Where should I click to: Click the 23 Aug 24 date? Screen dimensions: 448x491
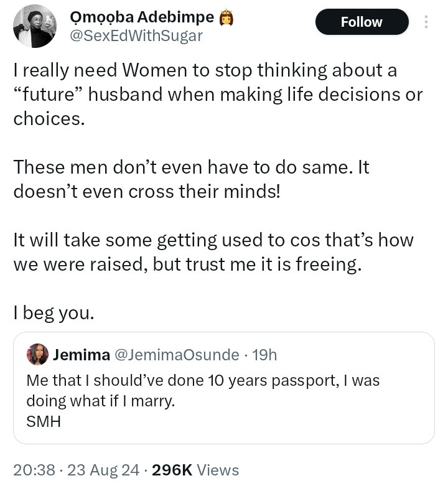click(103, 470)
